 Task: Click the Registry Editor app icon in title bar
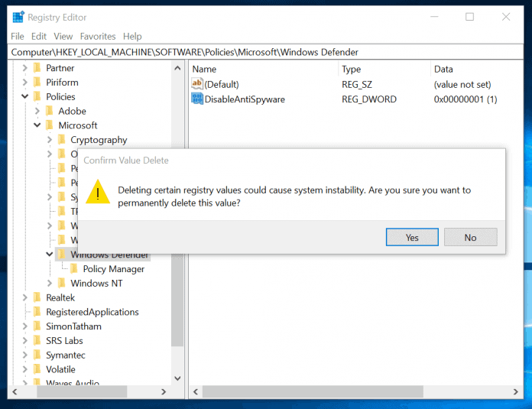click(x=18, y=17)
